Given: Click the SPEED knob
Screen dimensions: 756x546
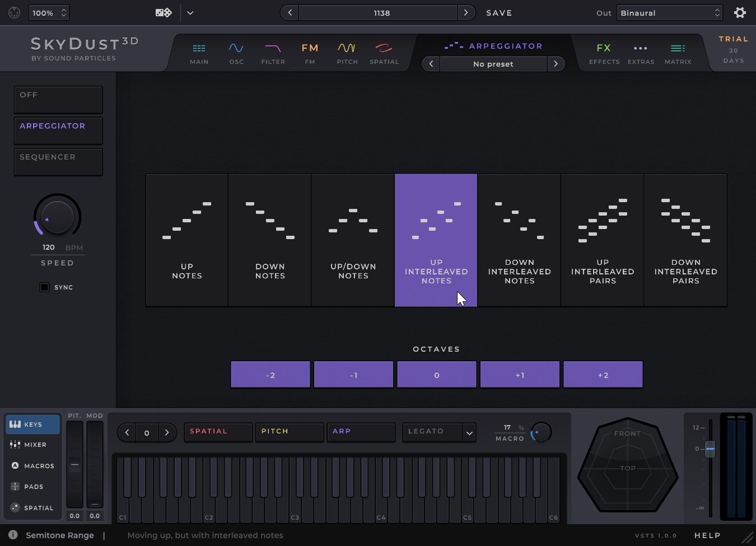Looking at the screenshot, I should click(x=58, y=217).
